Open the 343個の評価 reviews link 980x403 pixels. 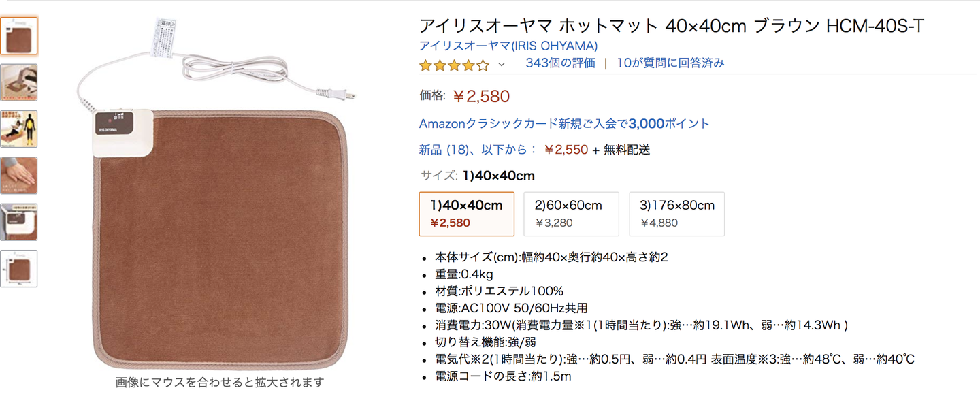560,63
